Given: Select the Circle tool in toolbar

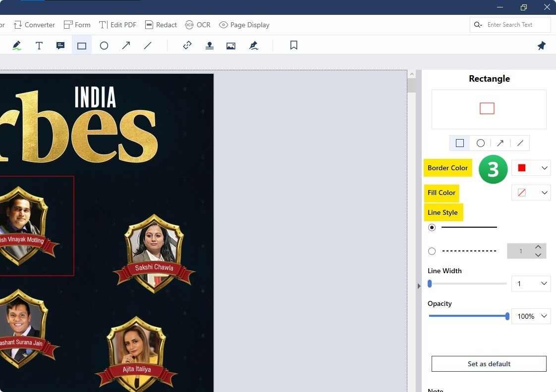Looking at the screenshot, I should click(104, 46).
